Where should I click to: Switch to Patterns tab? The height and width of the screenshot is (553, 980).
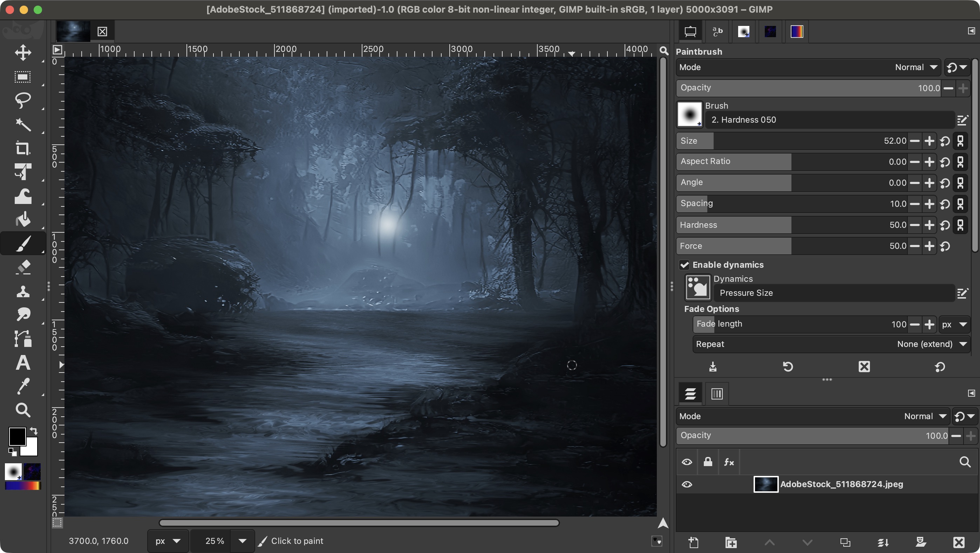coord(770,32)
